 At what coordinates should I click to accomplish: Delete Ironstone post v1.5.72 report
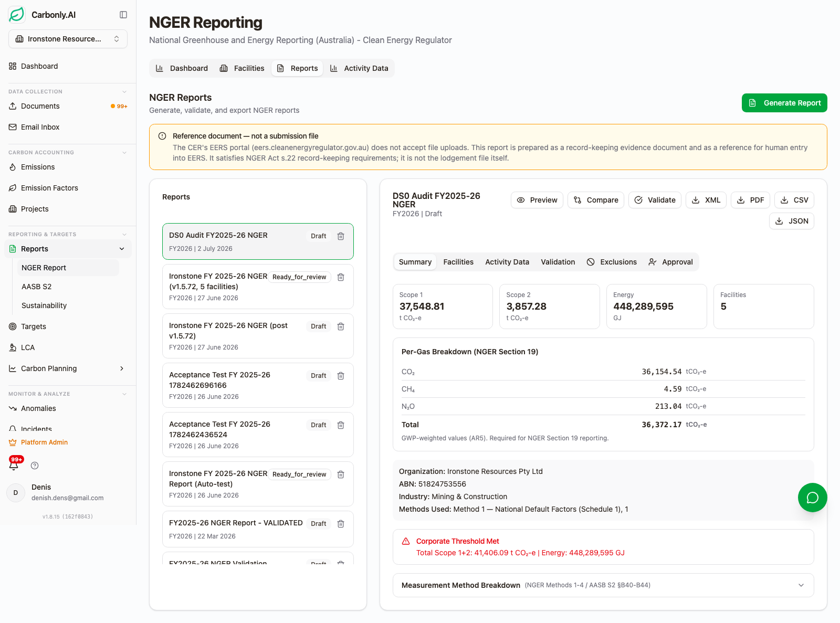pos(341,326)
